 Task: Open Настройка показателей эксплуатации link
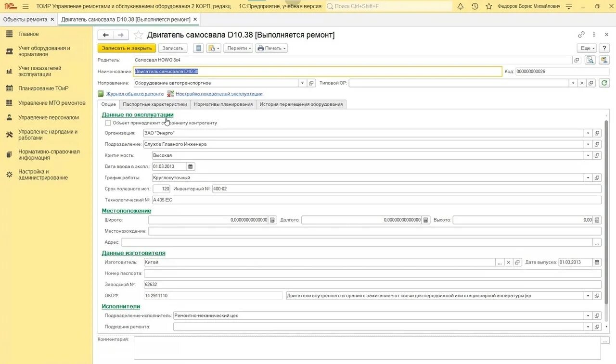pos(219,94)
